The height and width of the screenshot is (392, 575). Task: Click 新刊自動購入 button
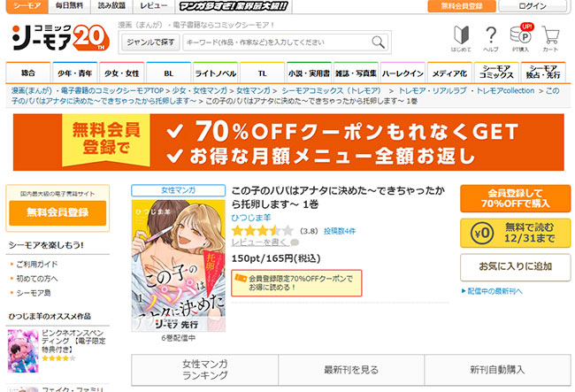497,370
